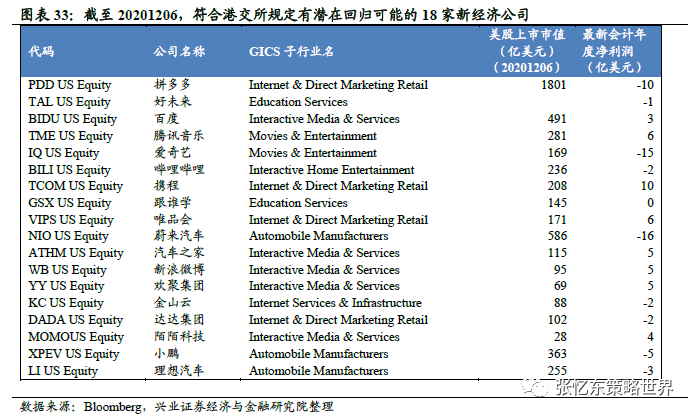The height and width of the screenshot is (418, 696).
Task: Click company name '腾讯音乐'
Action: [179, 135]
